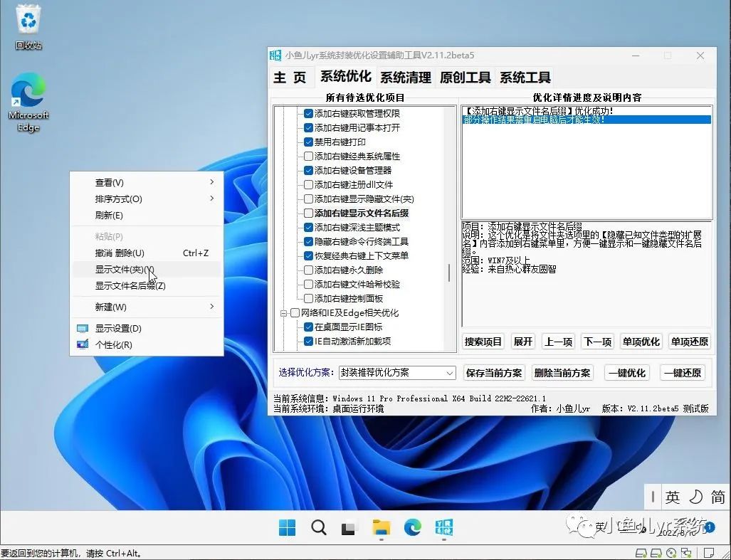Click the VM CD/DVD drive status icon
Screen dimensions: 731x560
click(x=671, y=554)
